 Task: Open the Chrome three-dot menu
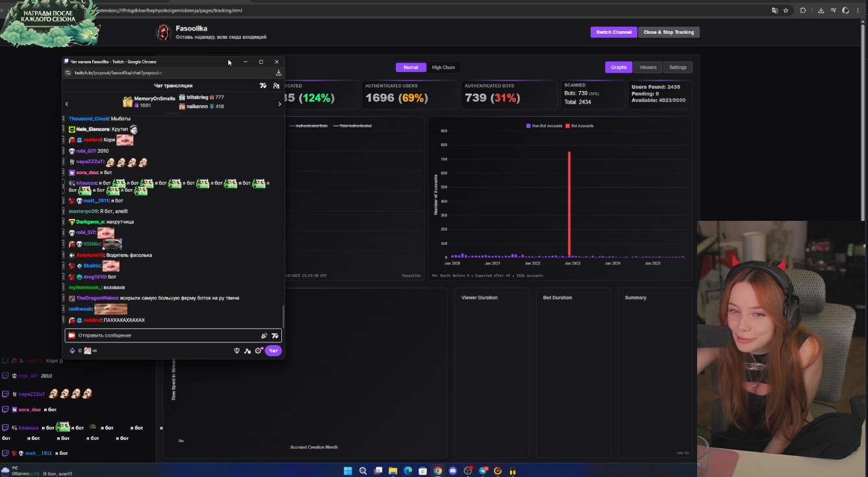tap(859, 10)
